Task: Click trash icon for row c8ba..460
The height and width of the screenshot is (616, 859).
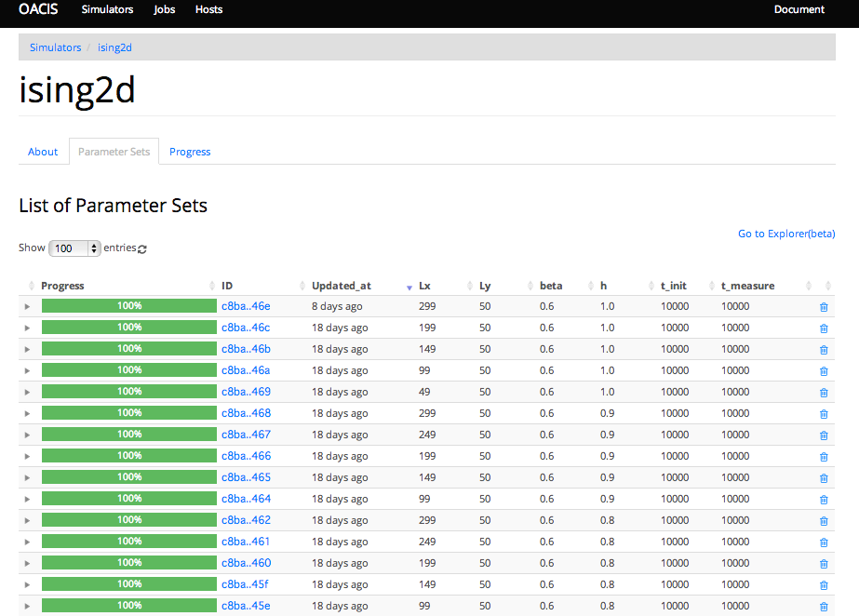Action: (x=824, y=564)
